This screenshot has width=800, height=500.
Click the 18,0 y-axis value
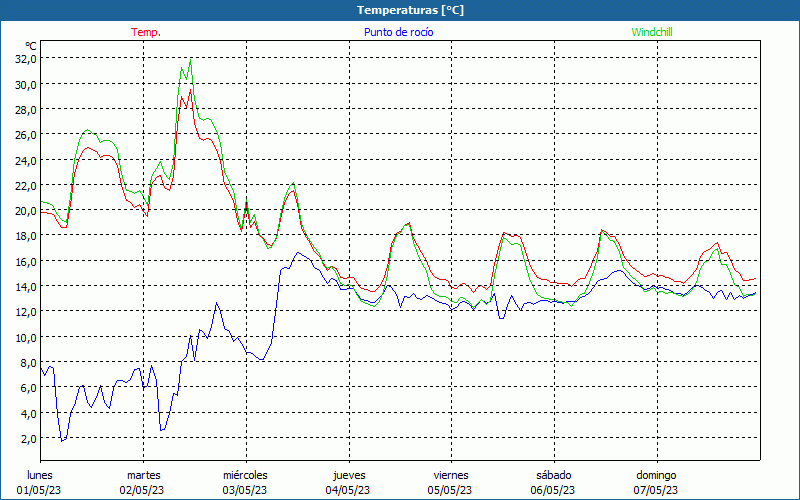point(26,236)
